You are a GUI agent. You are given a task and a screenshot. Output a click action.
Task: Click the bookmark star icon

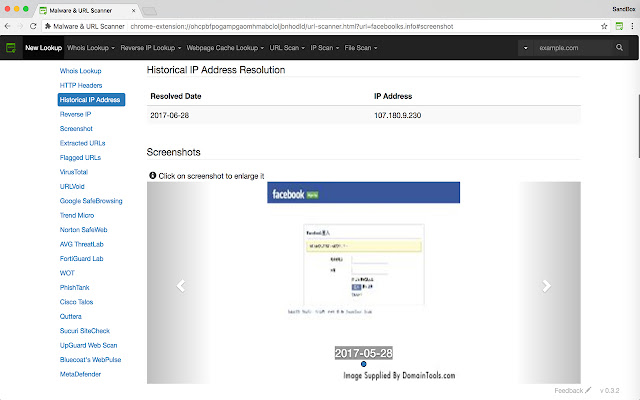pos(604,27)
